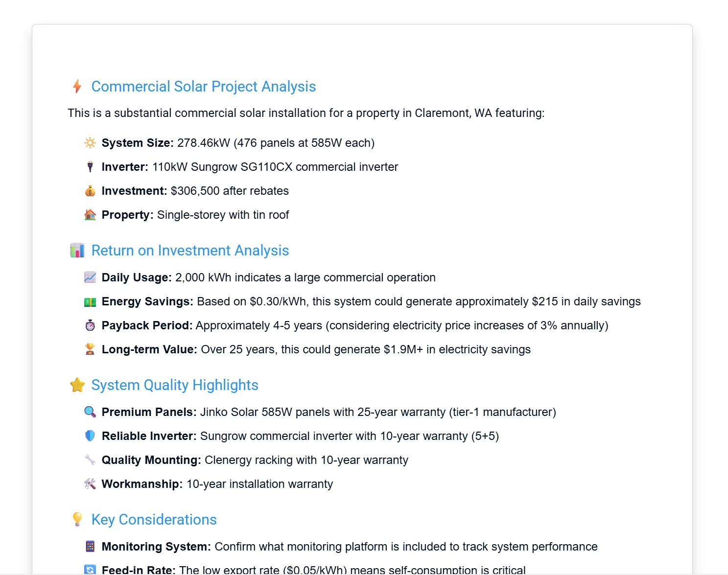Screen dimensions: 728x575
Task: Click the house icon next to Property
Action: [x=90, y=215]
